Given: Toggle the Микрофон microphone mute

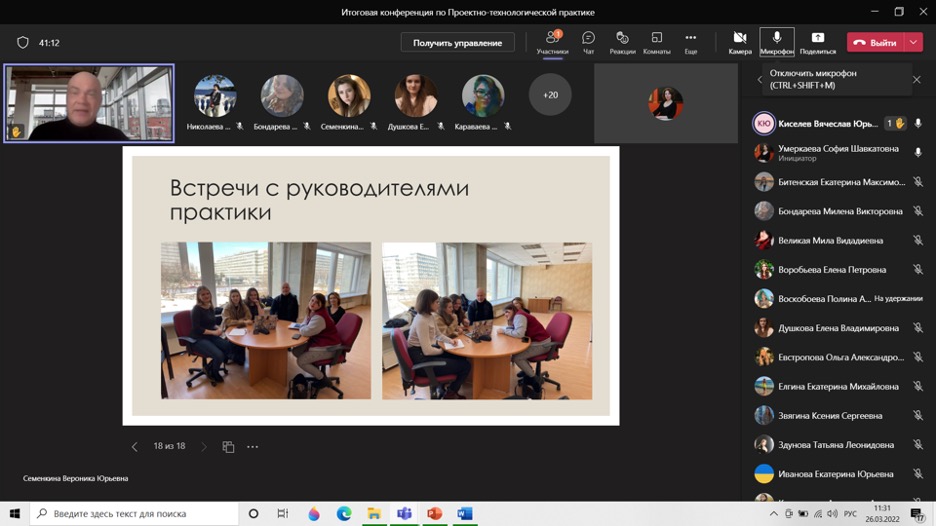Looking at the screenshot, I should coord(777,42).
